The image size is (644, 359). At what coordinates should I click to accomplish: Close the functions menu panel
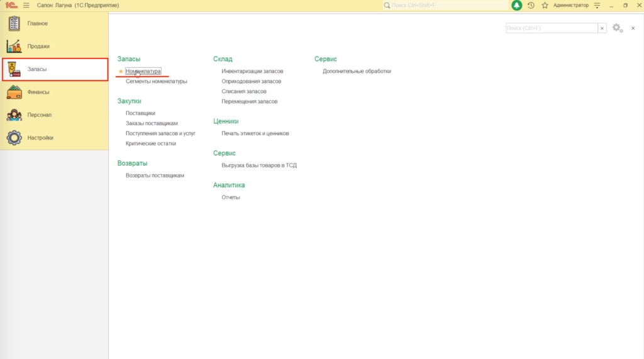point(633,28)
